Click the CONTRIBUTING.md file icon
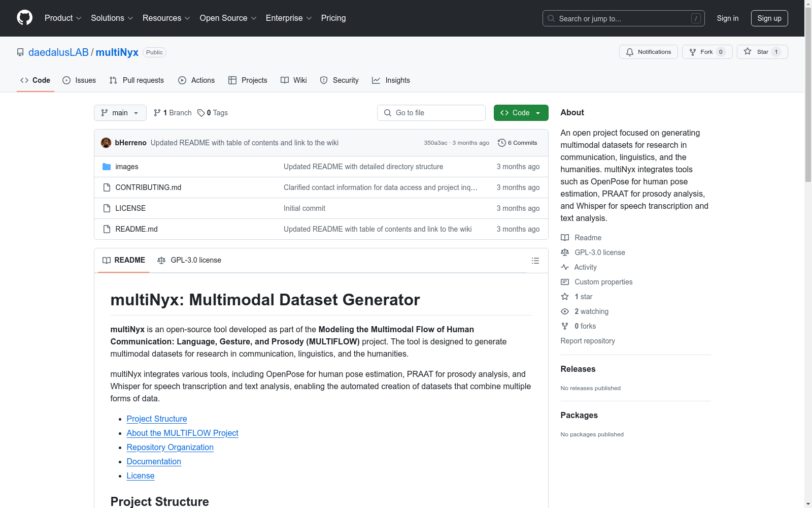Viewport: 812px width, 508px height. coord(107,187)
